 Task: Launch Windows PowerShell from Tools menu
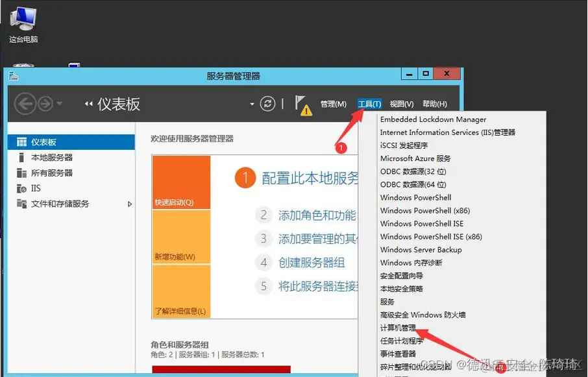416,197
